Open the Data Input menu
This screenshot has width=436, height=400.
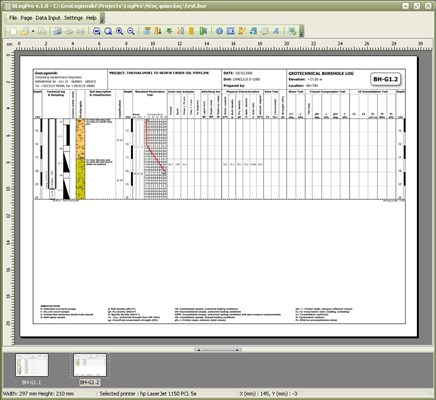[48, 18]
